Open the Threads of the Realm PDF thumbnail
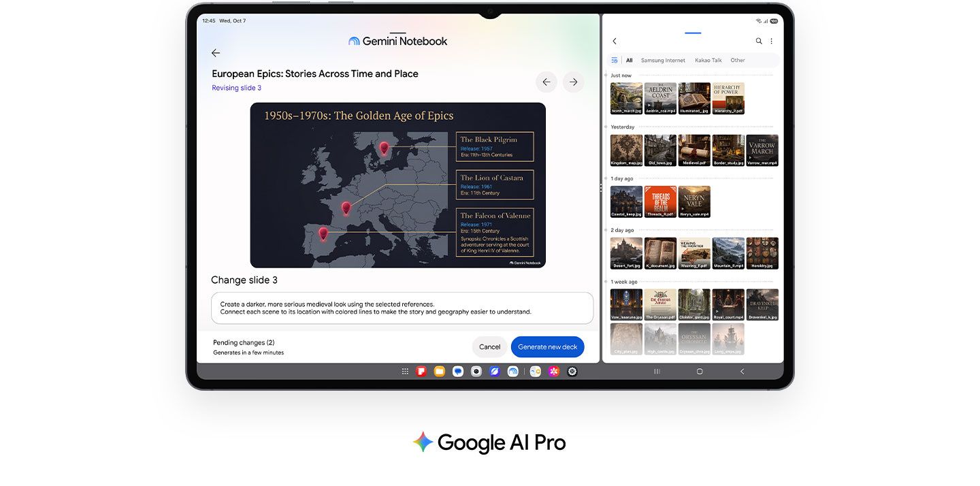 point(660,202)
